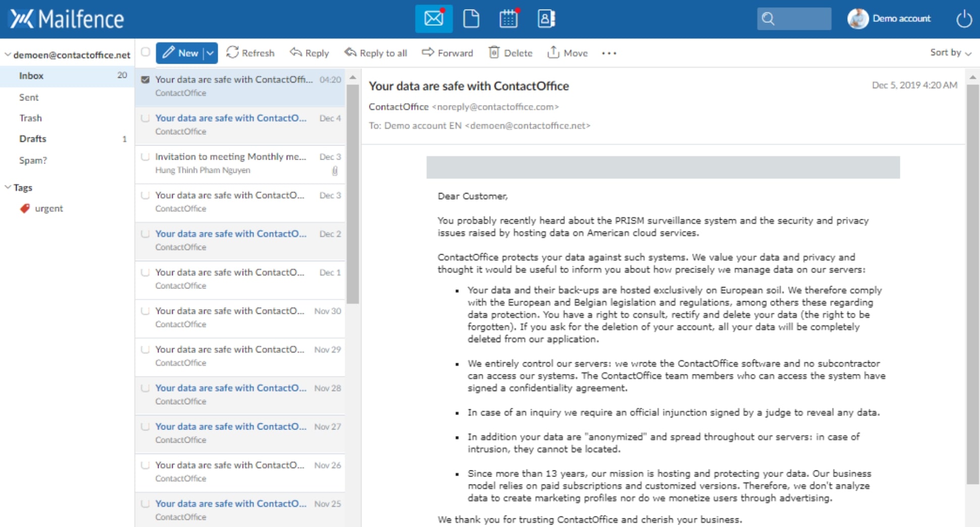Click the power logout icon
The height and width of the screenshot is (527, 980).
click(x=964, y=19)
